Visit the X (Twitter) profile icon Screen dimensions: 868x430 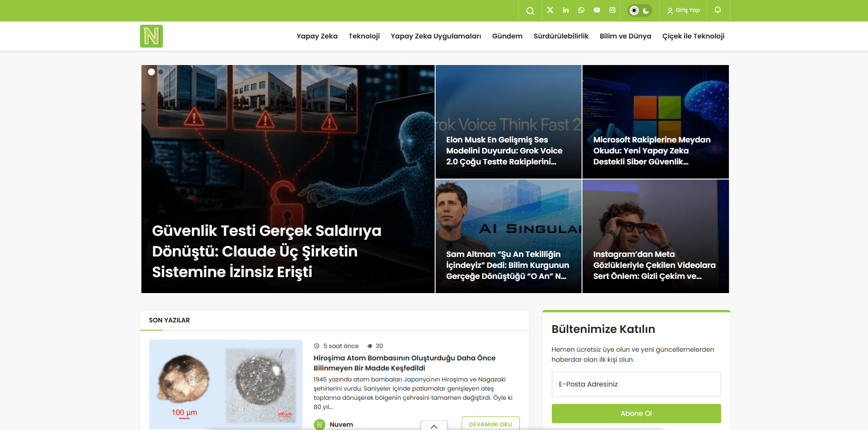point(550,10)
